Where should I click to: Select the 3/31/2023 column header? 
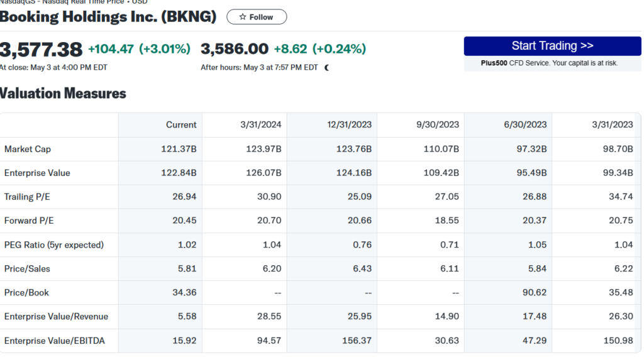click(613, 124)
